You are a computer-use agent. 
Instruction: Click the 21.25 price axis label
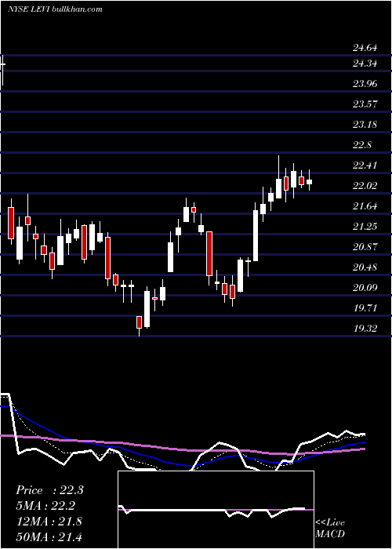click(x=365, y=227)
